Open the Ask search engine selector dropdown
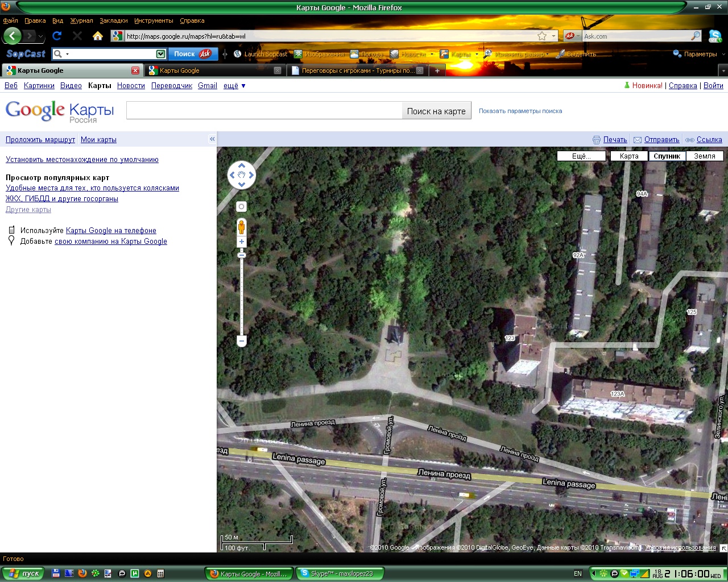Viewport: 728px width, 582px height. (x=572, y=36)
